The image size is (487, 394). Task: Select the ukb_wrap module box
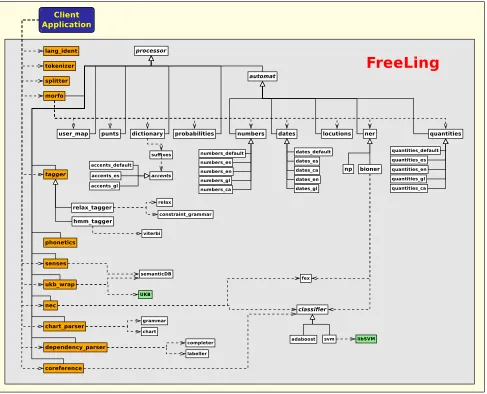coord(60,285)
